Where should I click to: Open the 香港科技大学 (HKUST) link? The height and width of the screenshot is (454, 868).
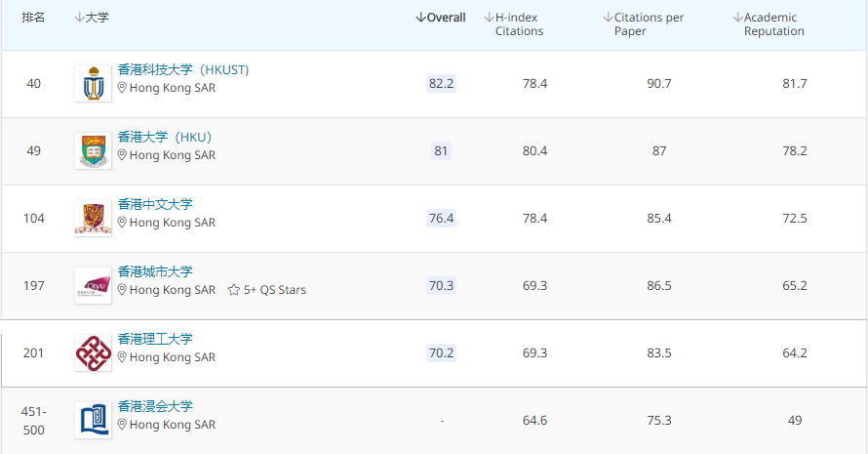(183, 70)
